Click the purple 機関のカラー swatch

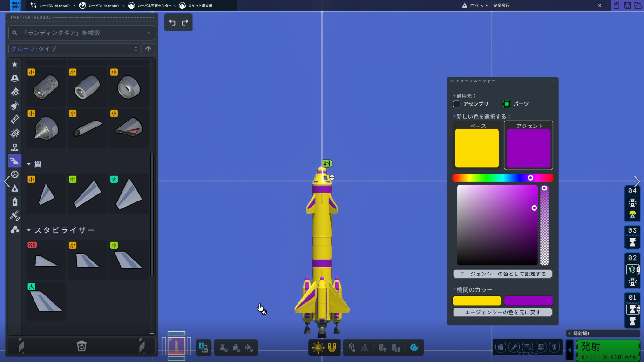point(529,301)
